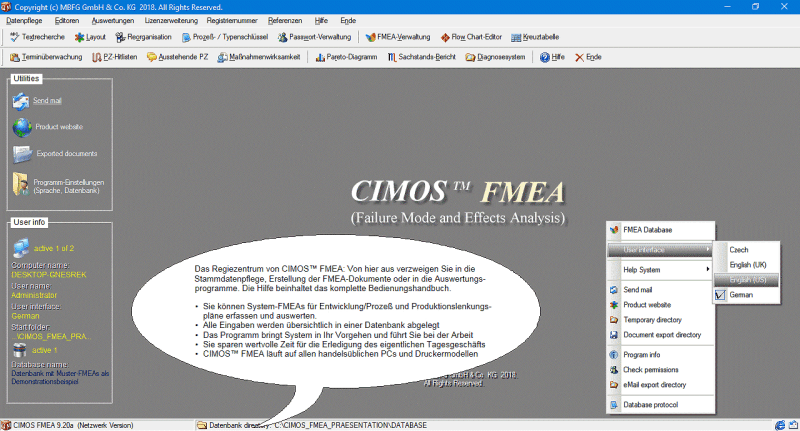This screenshot has height=431, width=800.
Task: Open the Registriernummer menu
Action: click(x=232, y=20)
